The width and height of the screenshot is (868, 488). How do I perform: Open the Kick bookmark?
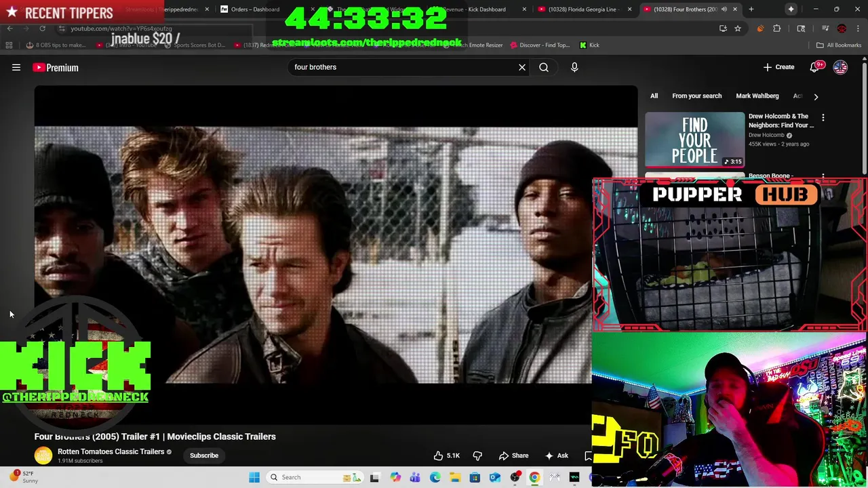click(589, 45)
